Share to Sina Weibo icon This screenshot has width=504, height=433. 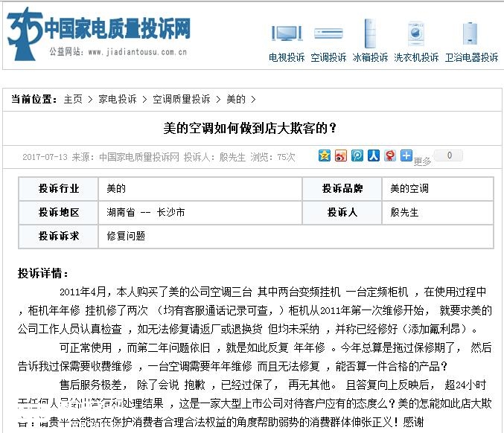tap(341, 155)
